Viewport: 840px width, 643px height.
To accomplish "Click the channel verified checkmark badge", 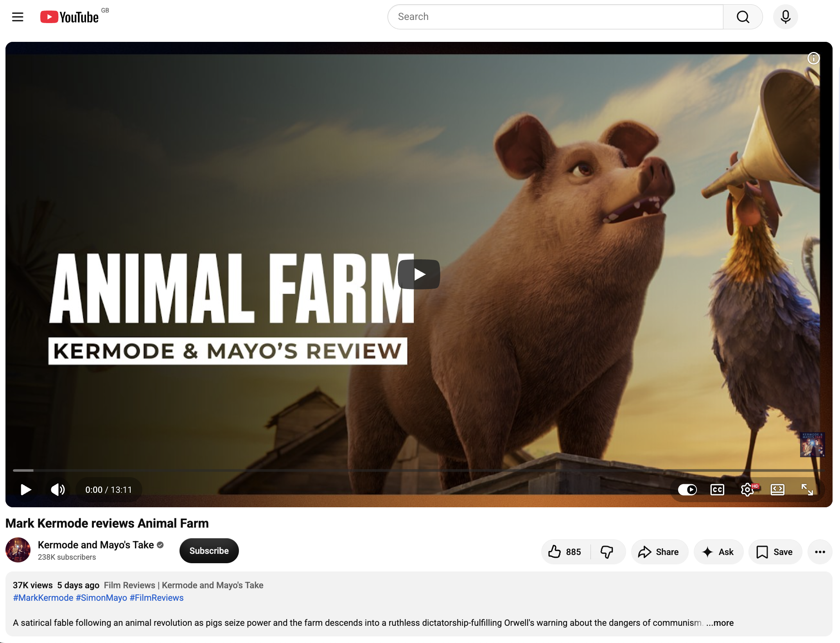I will (160, 545).
